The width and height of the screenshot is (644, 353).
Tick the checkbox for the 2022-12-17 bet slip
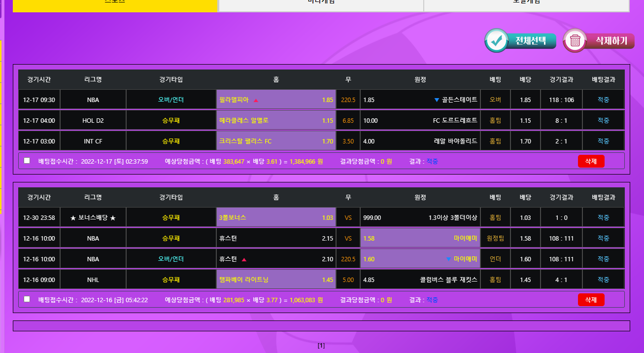(x=27, y=161)
